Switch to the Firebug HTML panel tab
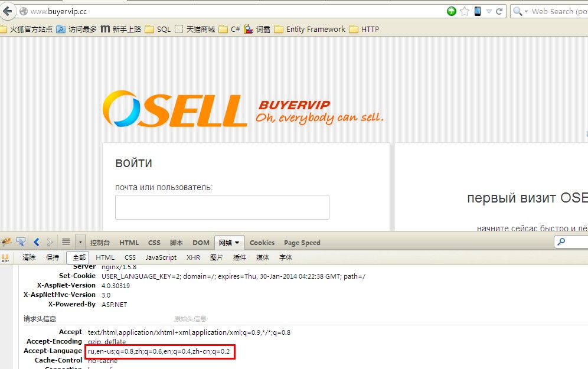The width and height of the screenshot is (588, 369). (x=129, y=243)
